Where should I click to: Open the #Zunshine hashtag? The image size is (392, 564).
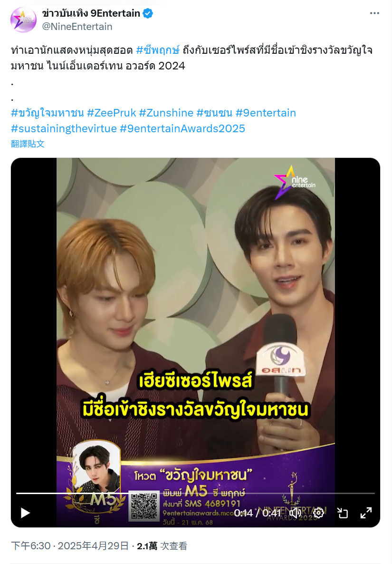[x=166, y=113]
